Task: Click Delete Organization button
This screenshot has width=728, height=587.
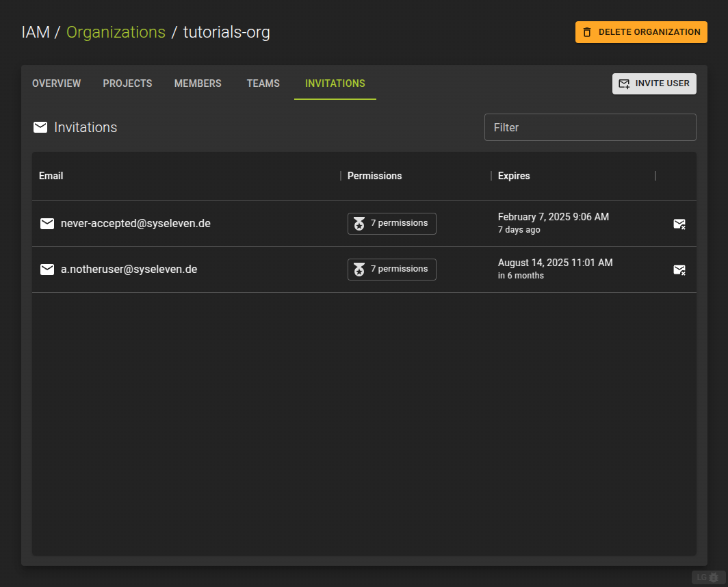Action: pos(640,32)
